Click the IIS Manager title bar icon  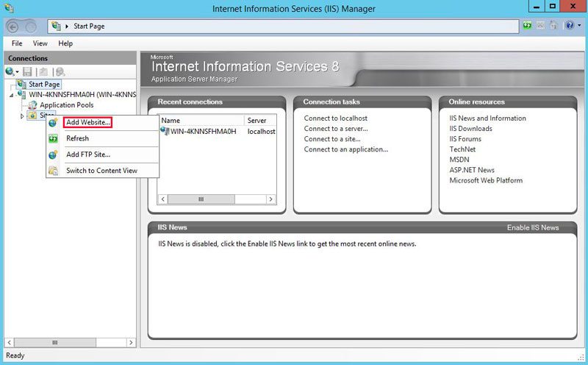tap(9, 8)
